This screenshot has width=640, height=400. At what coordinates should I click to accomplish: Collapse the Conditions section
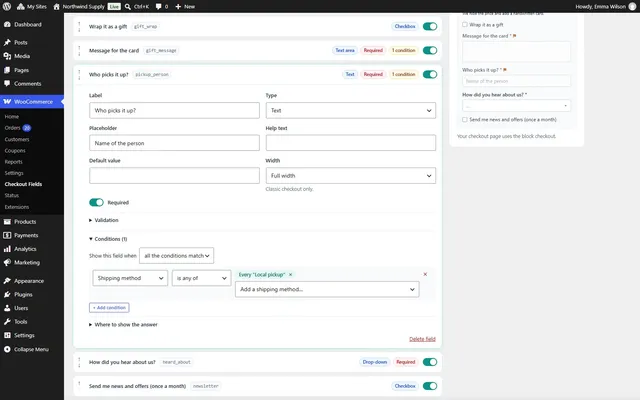(108, 239)
